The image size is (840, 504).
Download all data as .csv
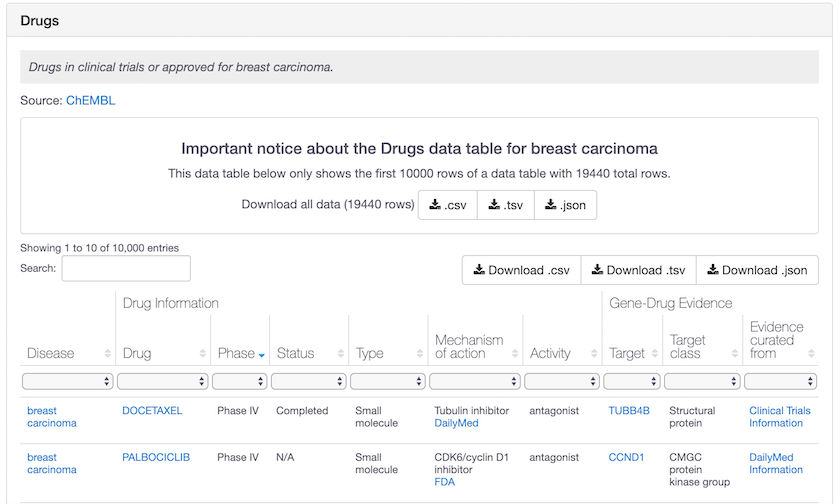(x=447, y=205)
